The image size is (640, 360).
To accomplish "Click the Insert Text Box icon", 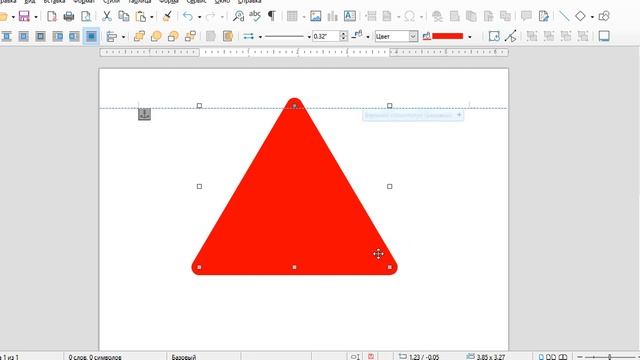I will tap(350, 16).
